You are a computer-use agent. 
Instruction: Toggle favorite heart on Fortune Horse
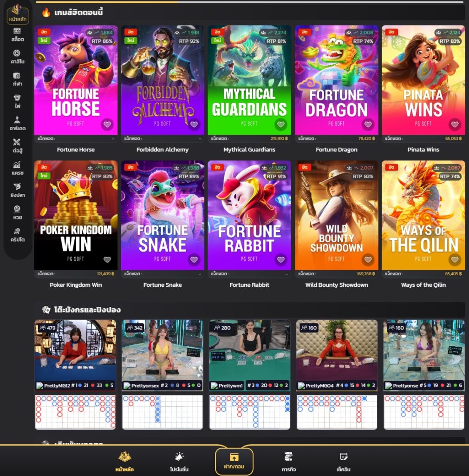(107, 125)
